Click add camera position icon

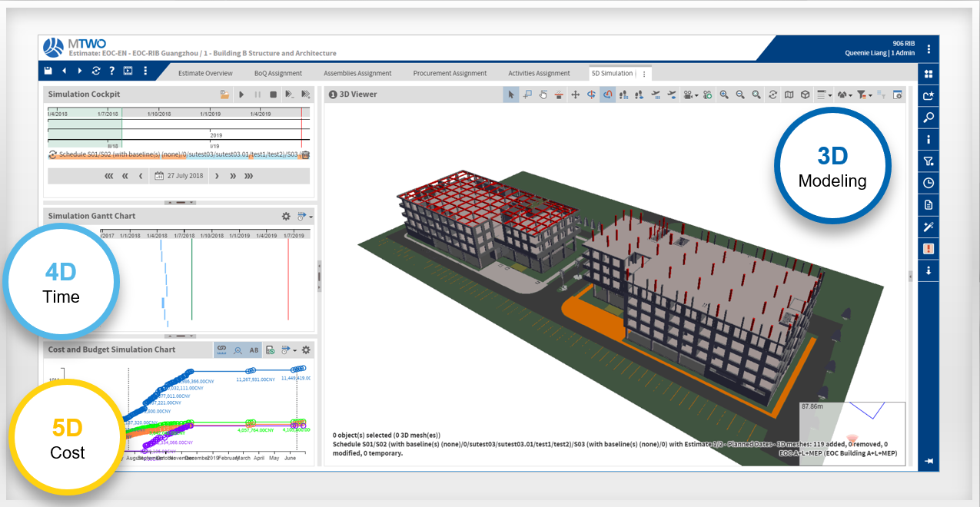707,94
